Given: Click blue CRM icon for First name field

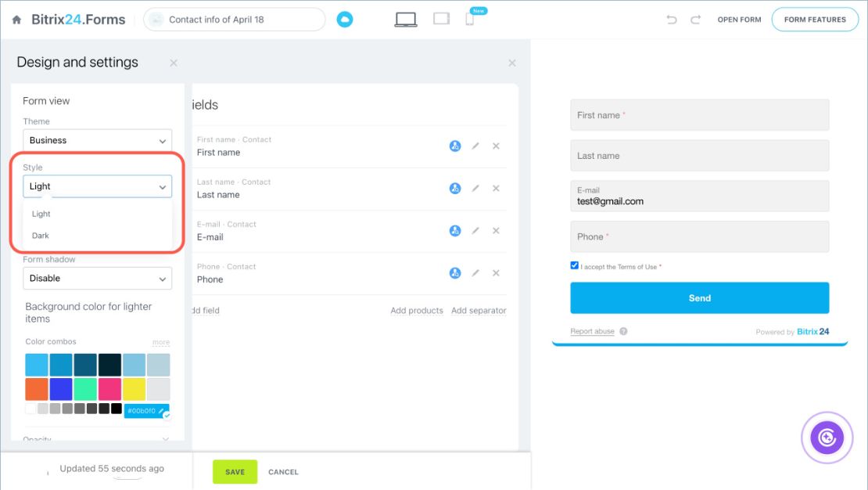Looking at the screenshot, I should (x=455, y=146).
